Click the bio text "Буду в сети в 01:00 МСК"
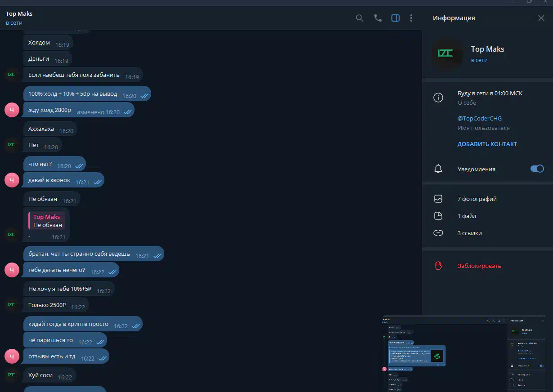 pyautogui.click(x=490, y=94)
